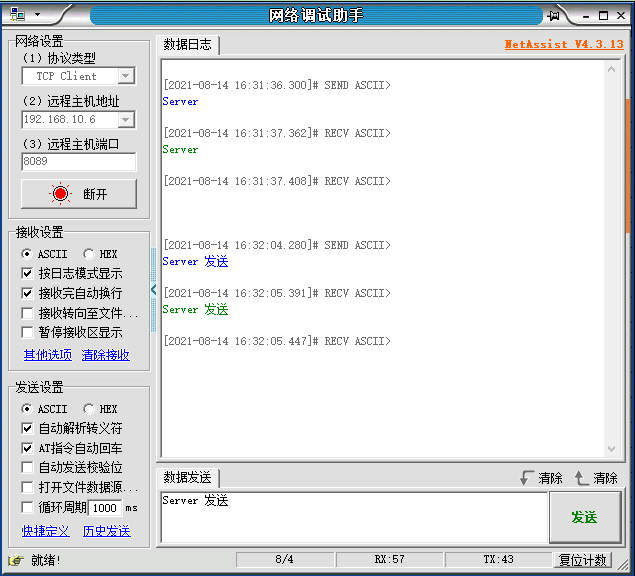Click the orange log scrollbar thumb
Viewport: 635px width, 576px height.
628,165
